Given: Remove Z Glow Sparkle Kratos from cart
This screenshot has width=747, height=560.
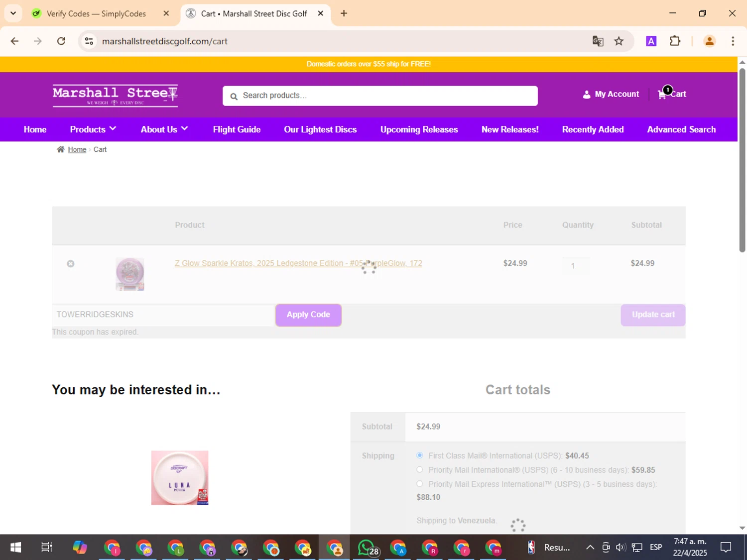Looking at the screenshot, I should click(71, 264).
